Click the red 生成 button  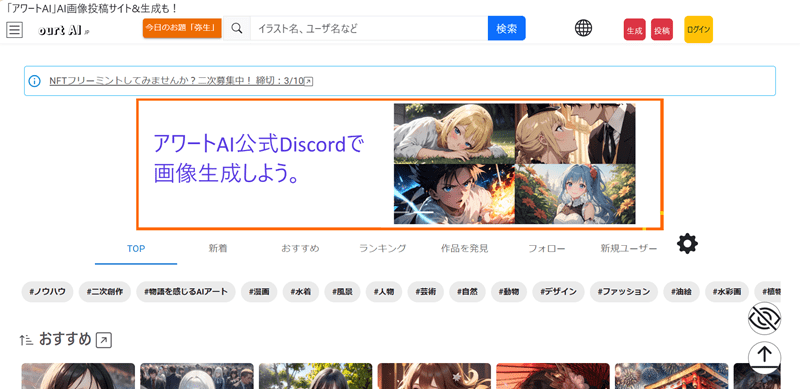[x=634, y=30]
